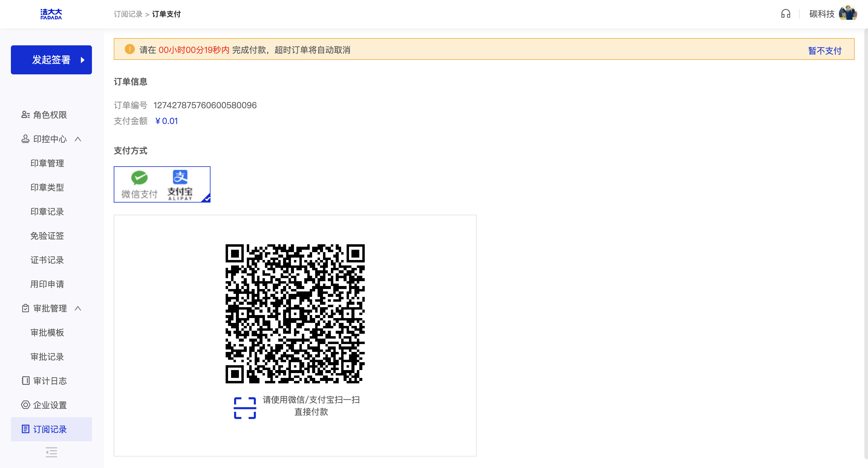Click the countdown 00小时00分19秒内
This screenshot has width=868, height=468.
(194, 50)
